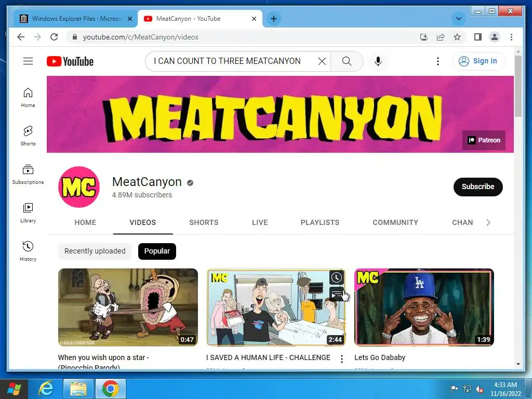Select the Popular filter chip
The image size is (532, 399).
coord(157,251)
